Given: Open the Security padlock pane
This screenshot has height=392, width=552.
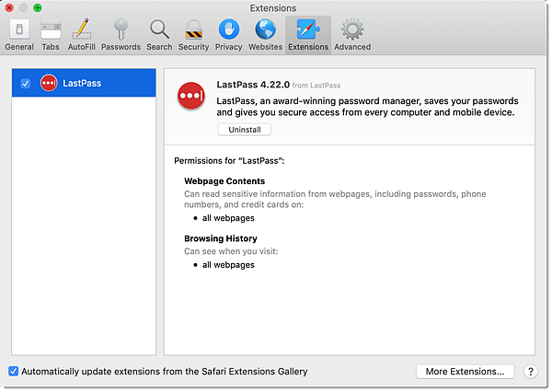Looking at the screenshot, I should click(193, 35).
